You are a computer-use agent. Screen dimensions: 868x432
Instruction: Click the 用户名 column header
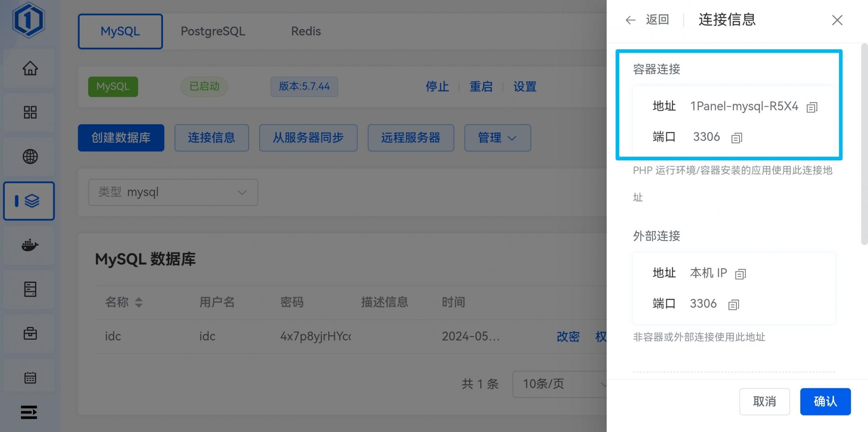tap(217, 302)
